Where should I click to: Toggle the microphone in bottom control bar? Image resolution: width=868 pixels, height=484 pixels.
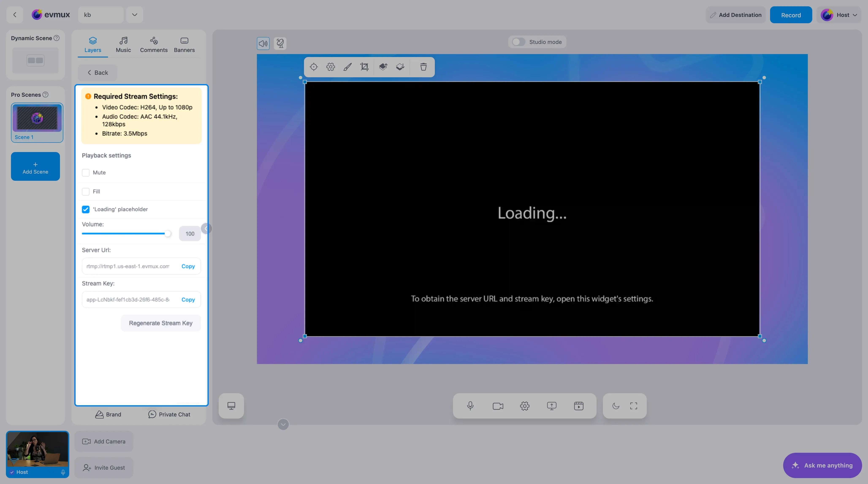point(470,406)
